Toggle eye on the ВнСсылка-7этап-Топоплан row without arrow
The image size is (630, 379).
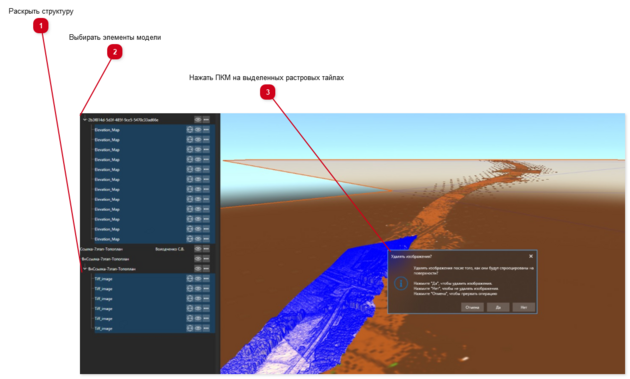pyautogui.click(x=198, y=259)
